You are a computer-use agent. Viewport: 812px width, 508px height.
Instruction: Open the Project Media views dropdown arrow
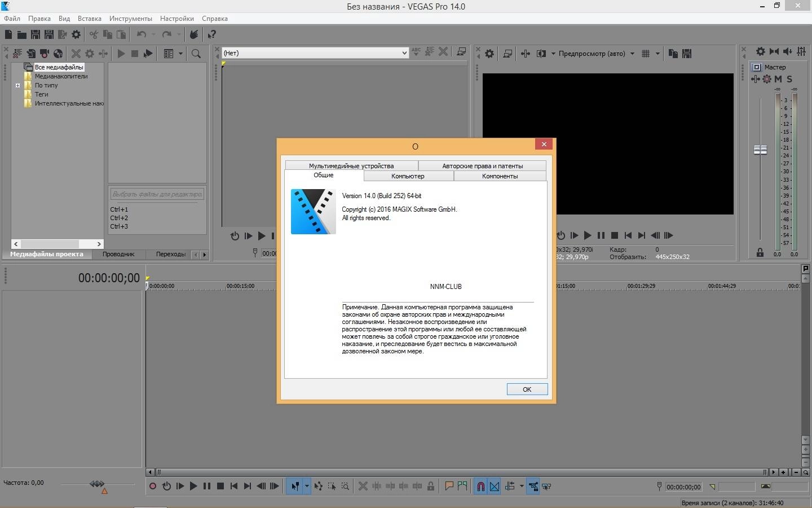[x=180, y=54]
